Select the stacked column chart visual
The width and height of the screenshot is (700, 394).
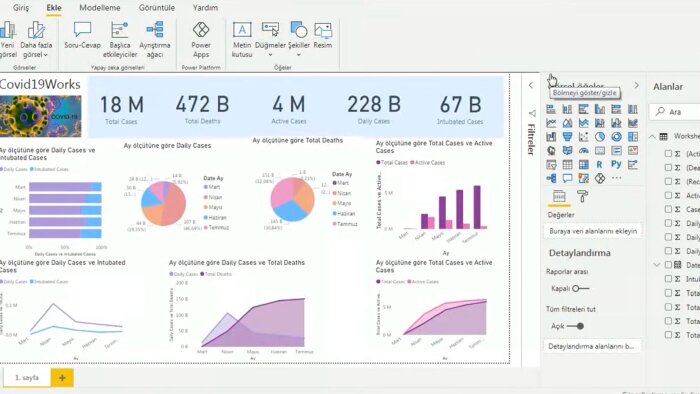567,109
